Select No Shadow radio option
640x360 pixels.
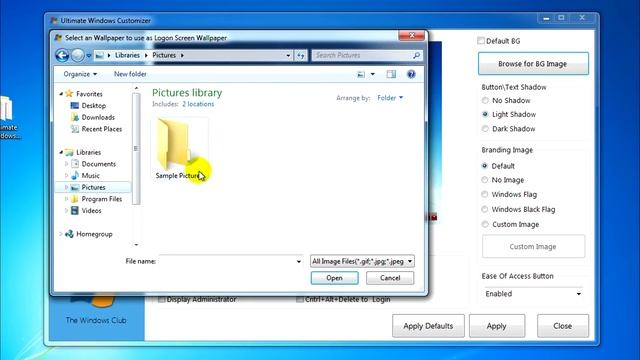(x=485, y=100)
